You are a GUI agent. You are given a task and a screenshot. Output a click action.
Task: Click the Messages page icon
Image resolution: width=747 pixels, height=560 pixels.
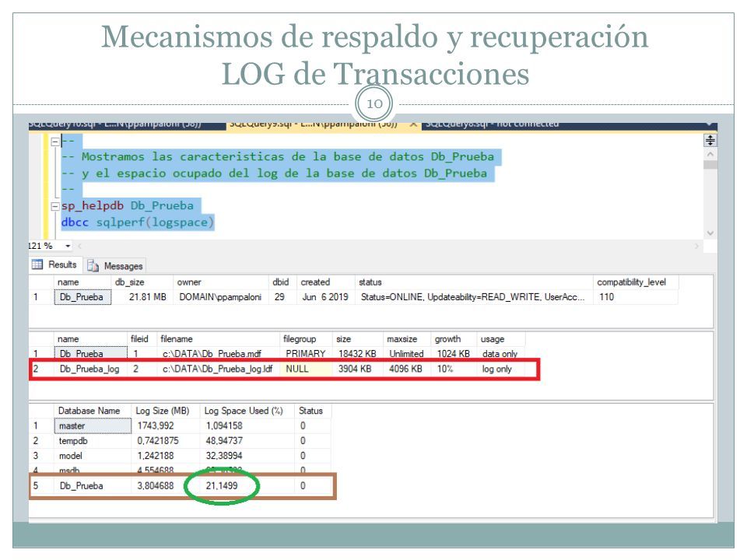pyautogui.click(x=93, y=266)
